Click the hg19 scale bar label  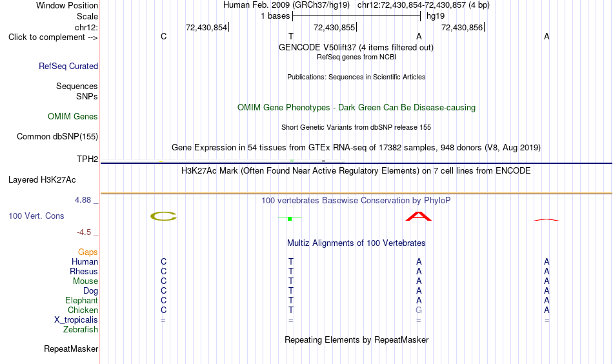pos(436,16)
